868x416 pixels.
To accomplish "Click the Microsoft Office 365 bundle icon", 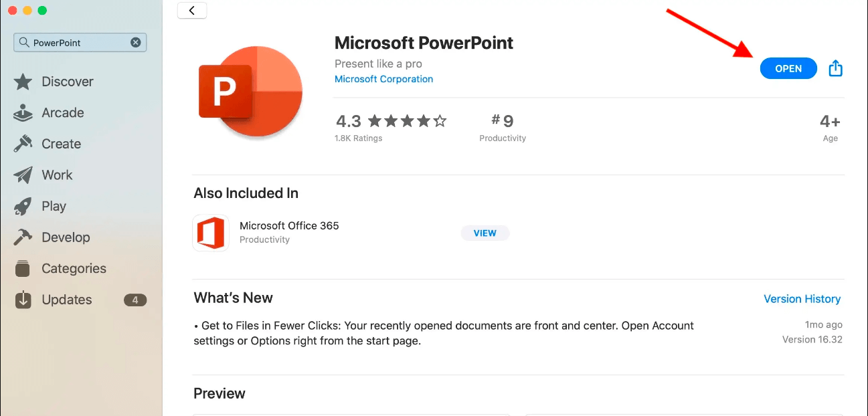I will (x=210, y=233).
